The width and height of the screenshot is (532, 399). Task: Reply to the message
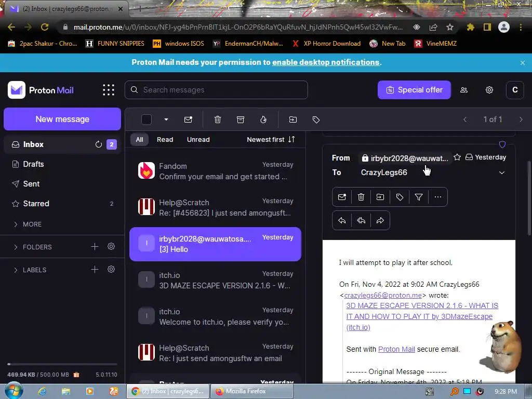click(342, 220)
